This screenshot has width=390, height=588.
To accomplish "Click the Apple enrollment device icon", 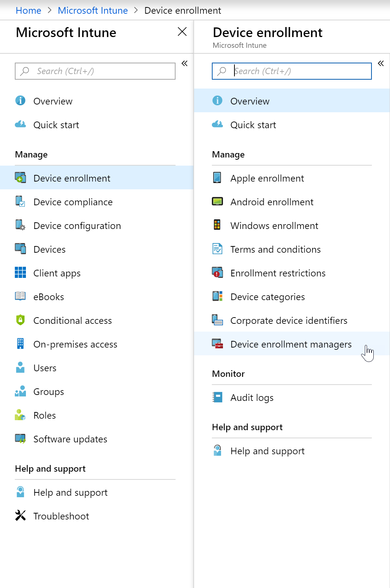I will 217,177.
